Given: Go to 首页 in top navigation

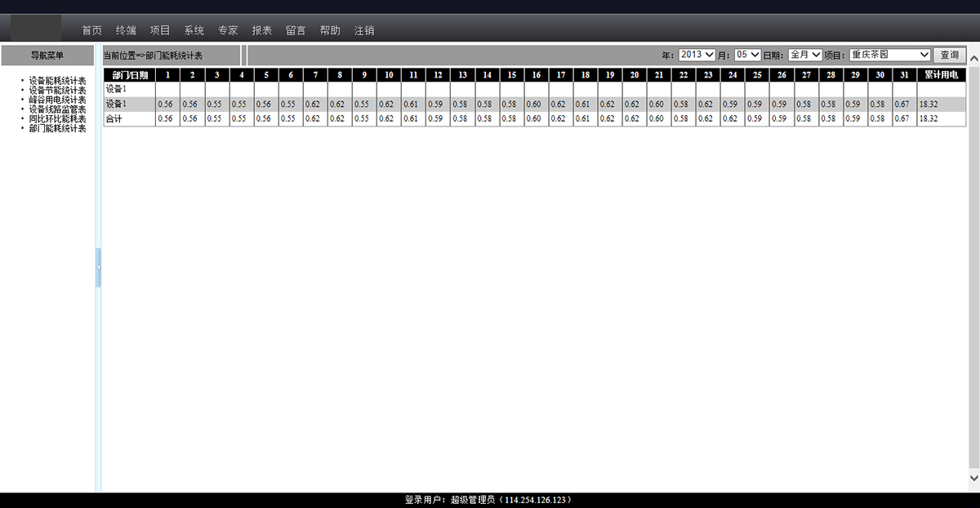Looking at the screenshot, I should (x=92, y=30).
